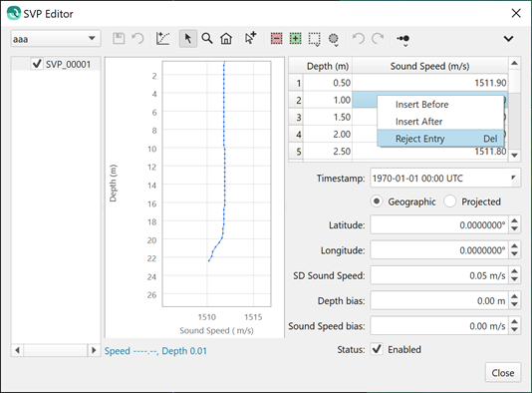Choose the rectangular select tool
This screenshot has width=532, height=393.
pos(314,39)
